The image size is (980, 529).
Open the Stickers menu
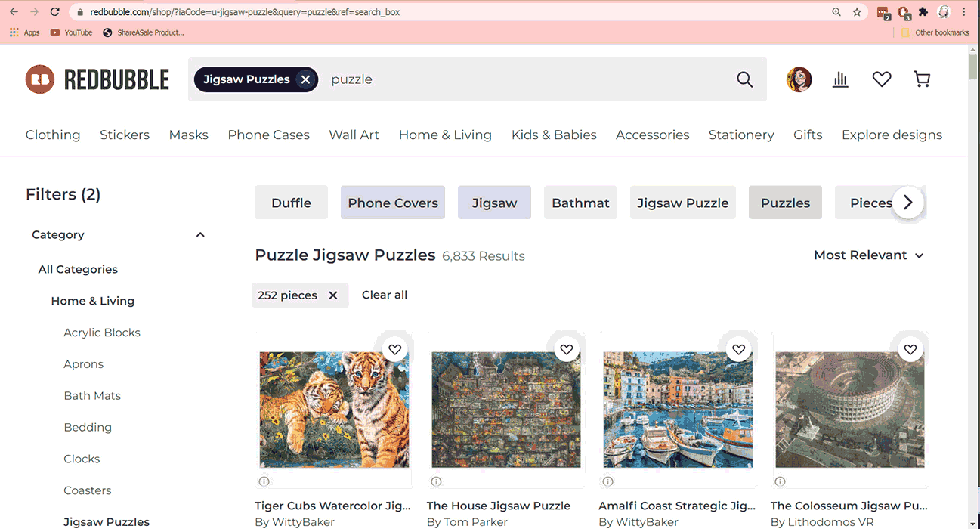click(x=125, y=135)
